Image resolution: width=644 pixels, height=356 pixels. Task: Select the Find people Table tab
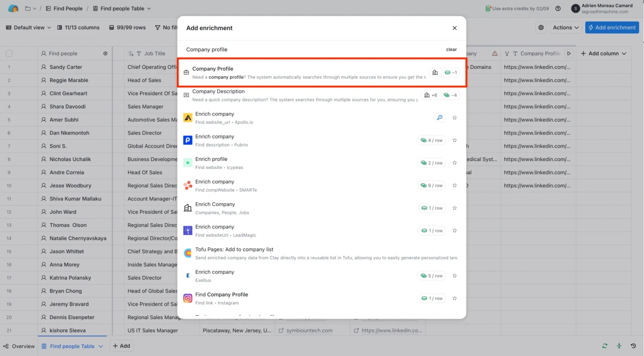72,346
